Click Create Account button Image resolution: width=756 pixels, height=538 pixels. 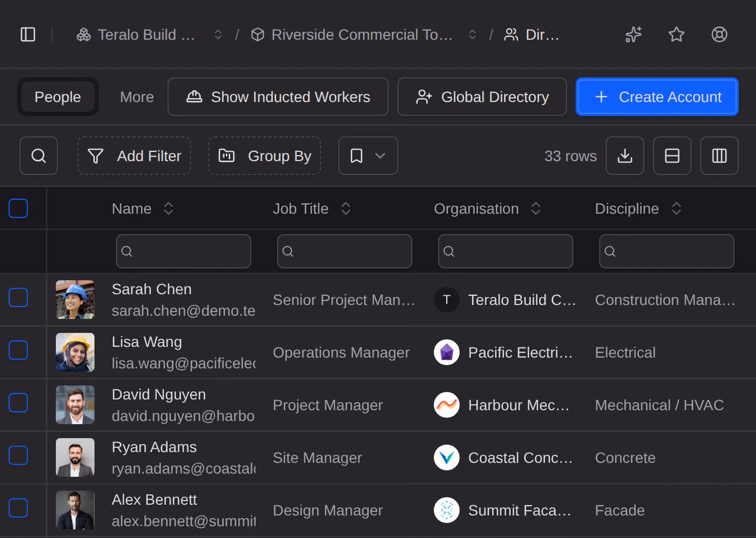(657, 97)
